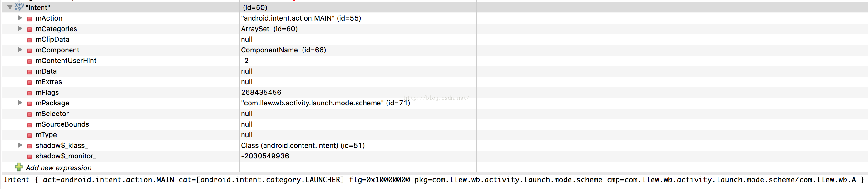Click the red field icon beside mClipData

point(30,40)
